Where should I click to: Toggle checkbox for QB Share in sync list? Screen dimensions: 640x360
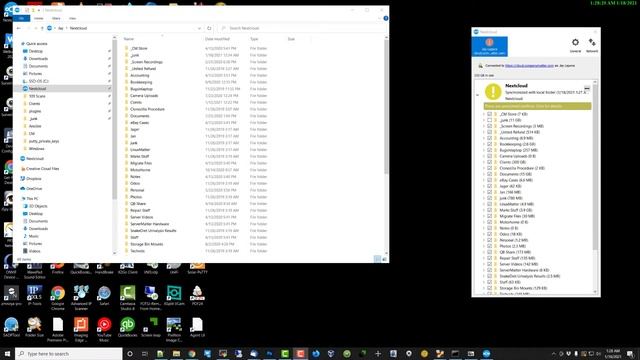pos(489,252)
